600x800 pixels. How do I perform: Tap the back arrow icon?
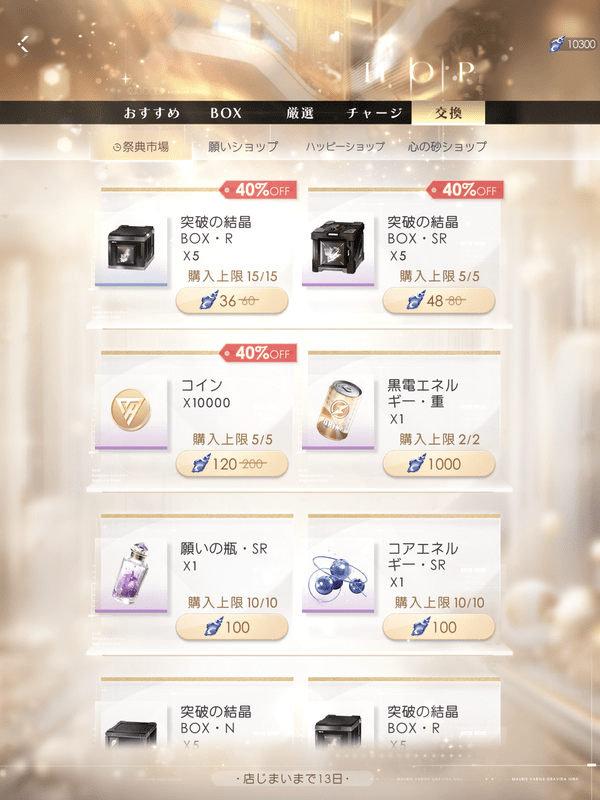[x=23, y=44]
